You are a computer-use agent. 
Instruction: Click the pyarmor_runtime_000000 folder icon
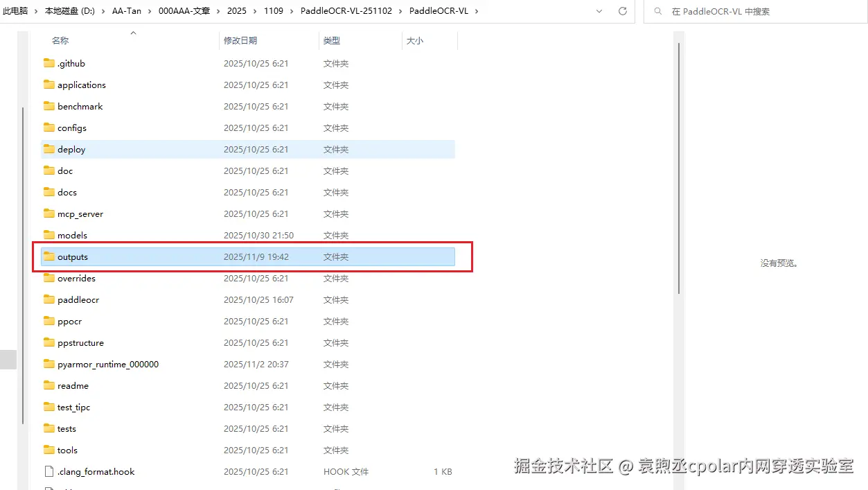click(48, 364)
